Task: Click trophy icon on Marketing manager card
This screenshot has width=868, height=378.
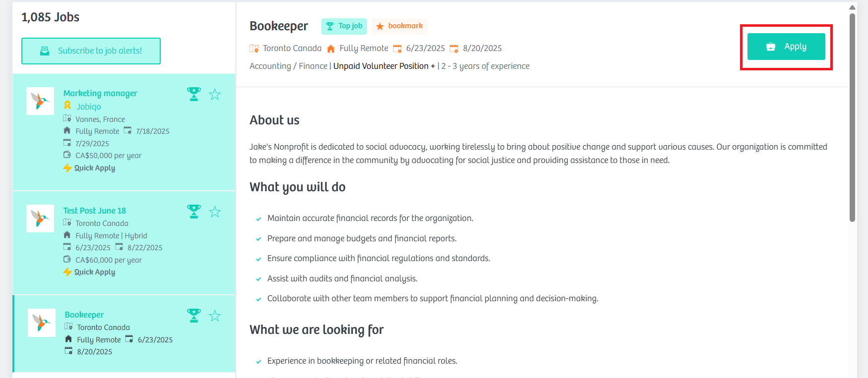Action: [194, 94]
